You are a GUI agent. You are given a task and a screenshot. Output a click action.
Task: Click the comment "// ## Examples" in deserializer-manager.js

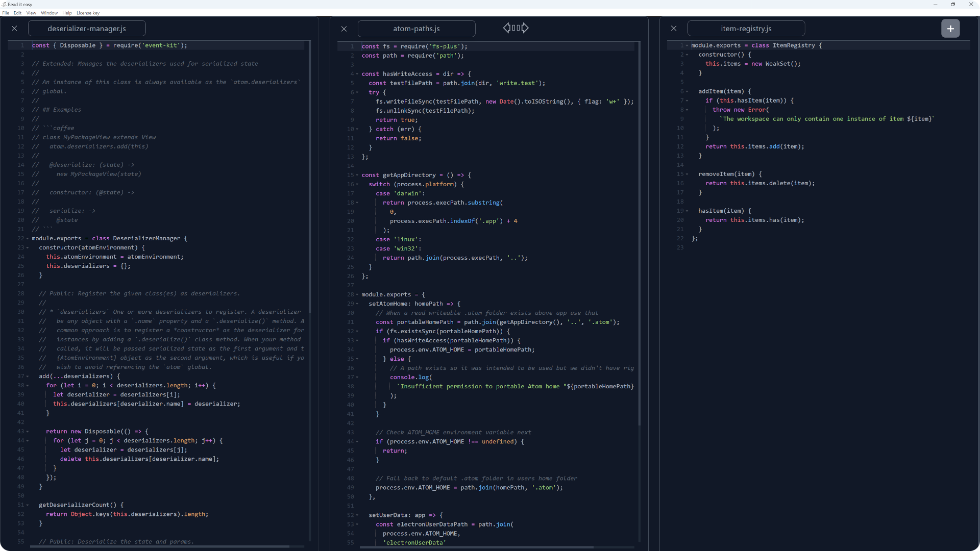57,110
